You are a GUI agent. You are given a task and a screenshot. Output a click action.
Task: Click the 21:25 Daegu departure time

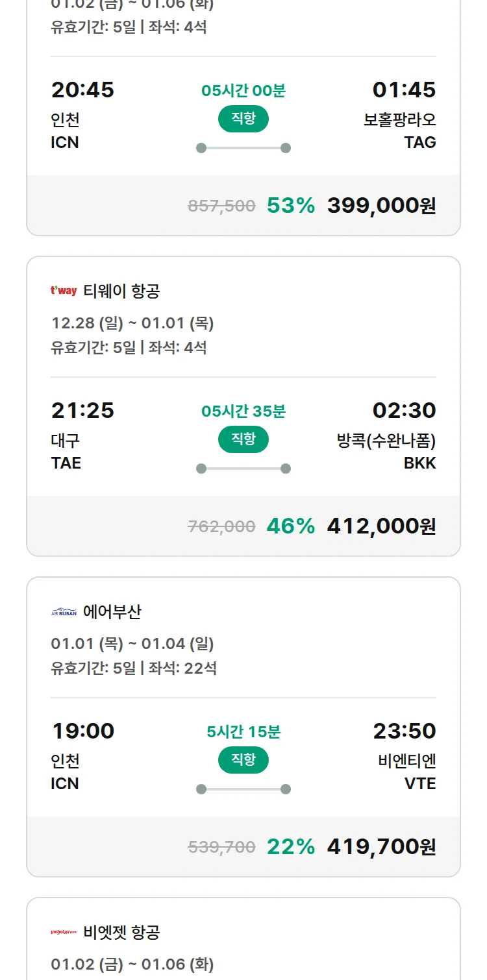[x=82, y=410]
